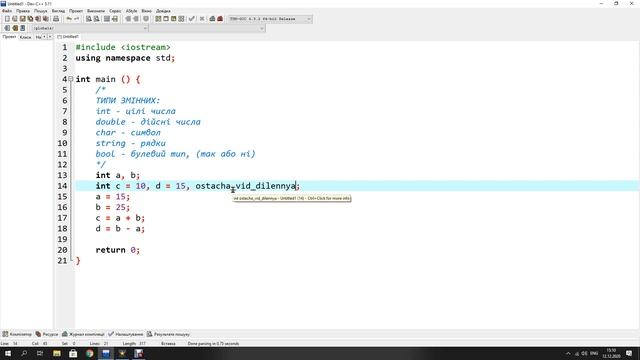Select the Untitled1 editor tab

click(68, 37)
